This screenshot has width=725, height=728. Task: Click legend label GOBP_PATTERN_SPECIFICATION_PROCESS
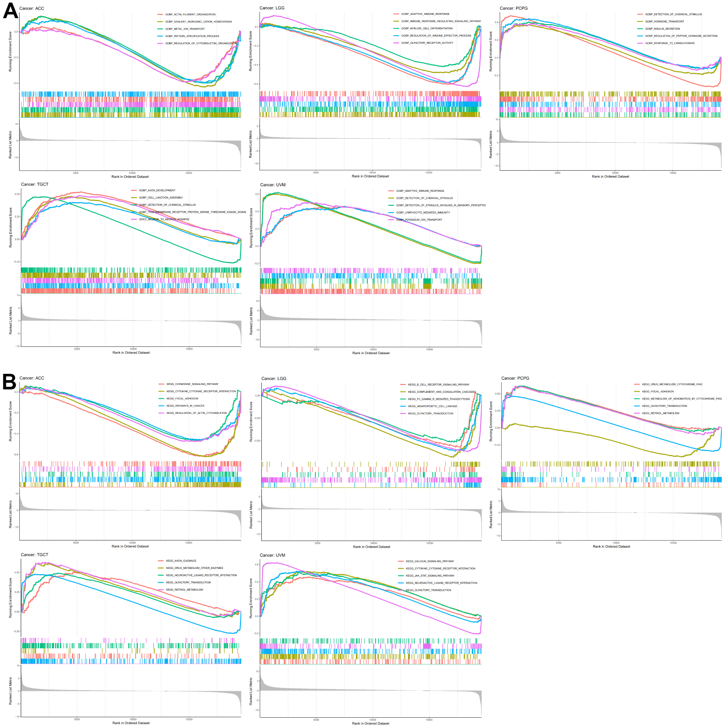point(192,36)
